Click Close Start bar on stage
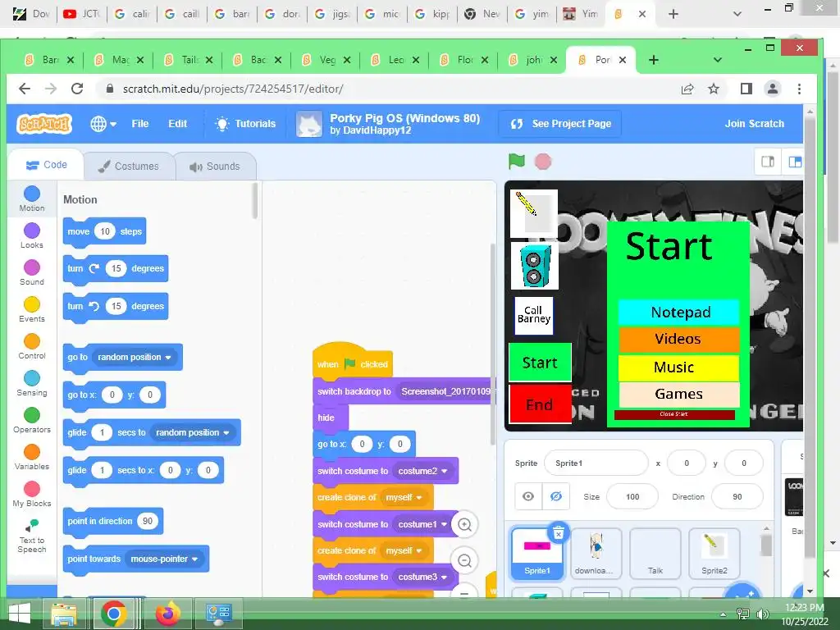The width and height of the screenshot is (840, 630). (674, 414)
